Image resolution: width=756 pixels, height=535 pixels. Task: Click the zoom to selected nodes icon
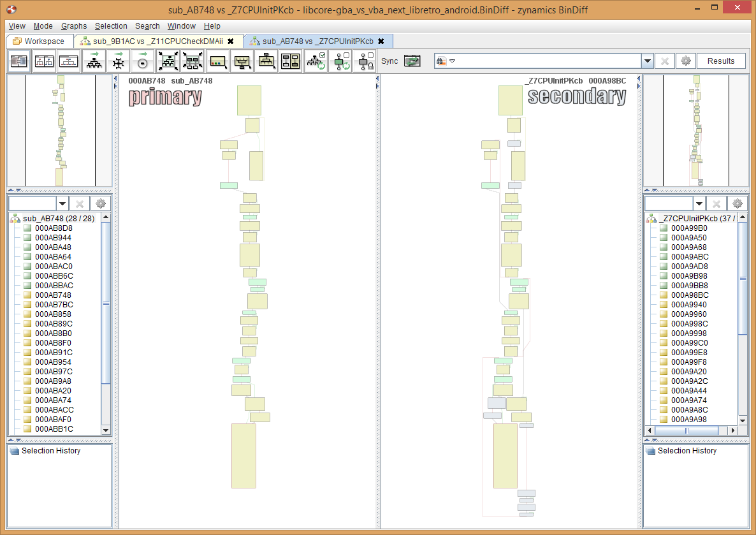[x=192, y=62]
